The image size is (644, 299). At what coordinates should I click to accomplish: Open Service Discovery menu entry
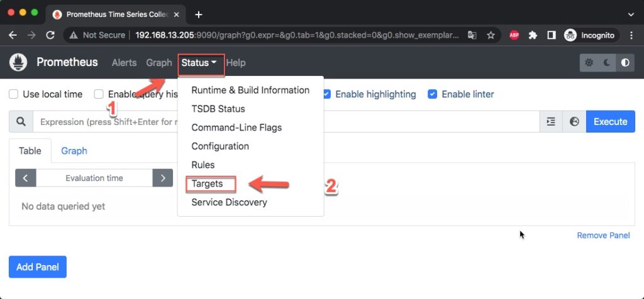[250, 202]
